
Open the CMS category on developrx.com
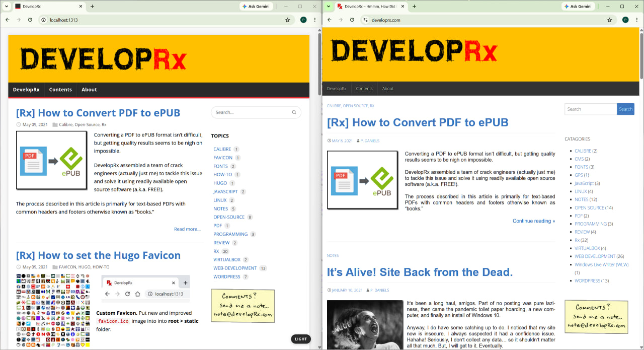pyautogui.click(x=579, y=159)
